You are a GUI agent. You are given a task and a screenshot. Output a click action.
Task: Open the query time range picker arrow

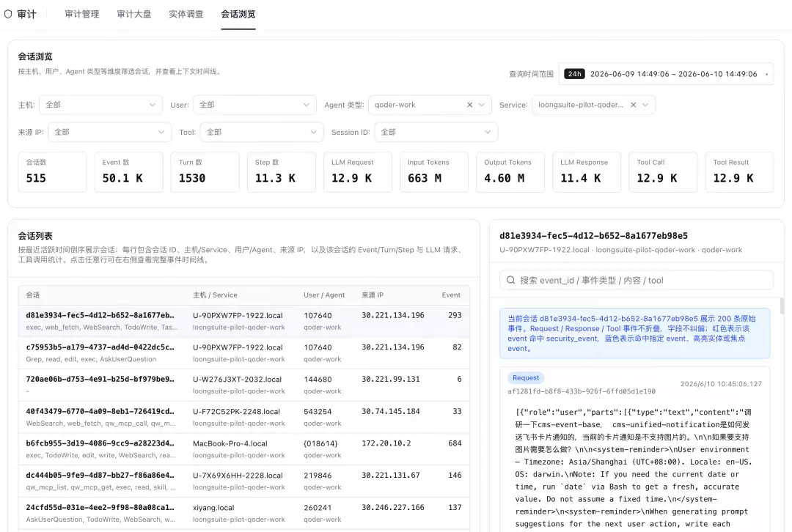[766, 74]
